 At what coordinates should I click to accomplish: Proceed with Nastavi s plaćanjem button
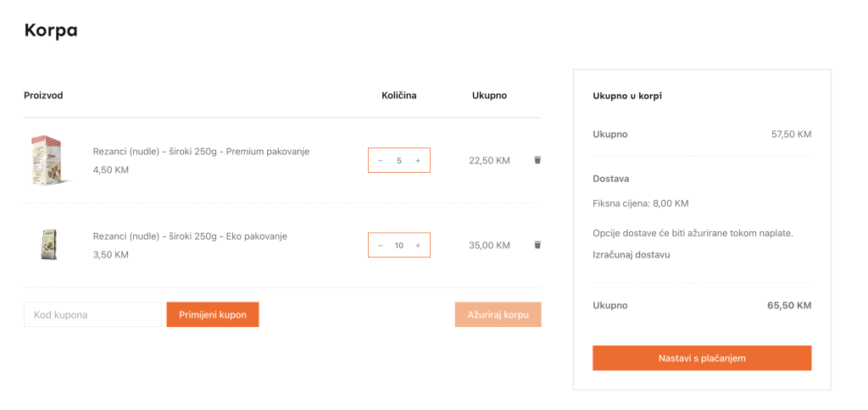[x=702, y=358]
